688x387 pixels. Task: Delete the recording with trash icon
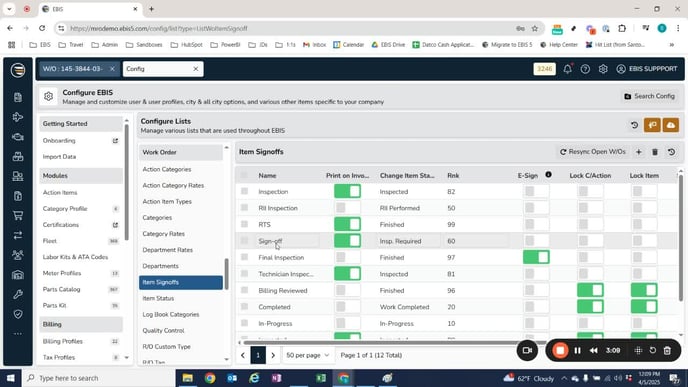coord(667,350)
